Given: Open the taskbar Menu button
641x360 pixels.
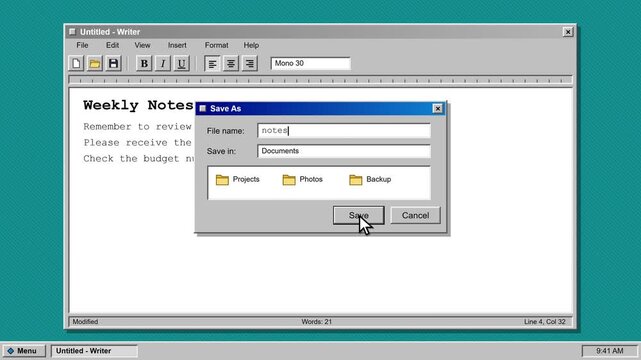Looking at the screenshot, I should click(x=24, y=351).
